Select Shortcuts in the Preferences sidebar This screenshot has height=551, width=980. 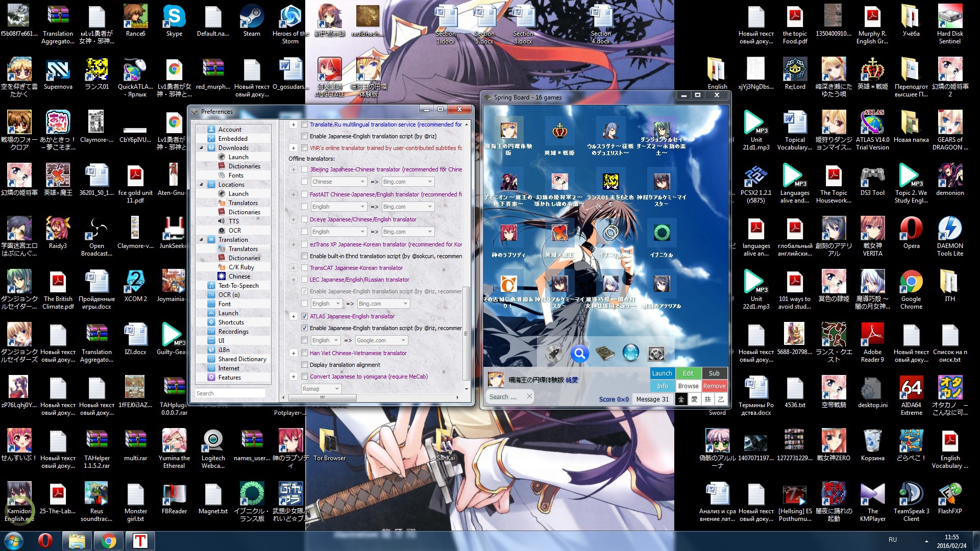(231, 322)
